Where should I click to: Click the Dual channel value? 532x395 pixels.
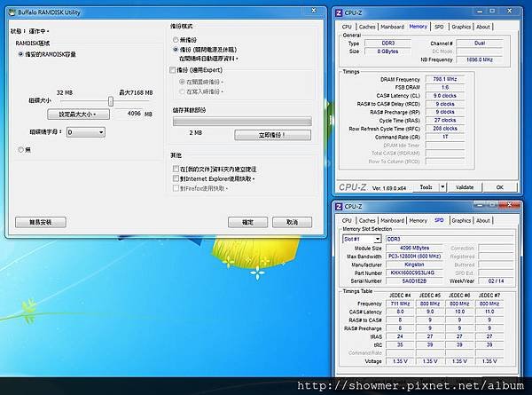(x=480, y=43)
